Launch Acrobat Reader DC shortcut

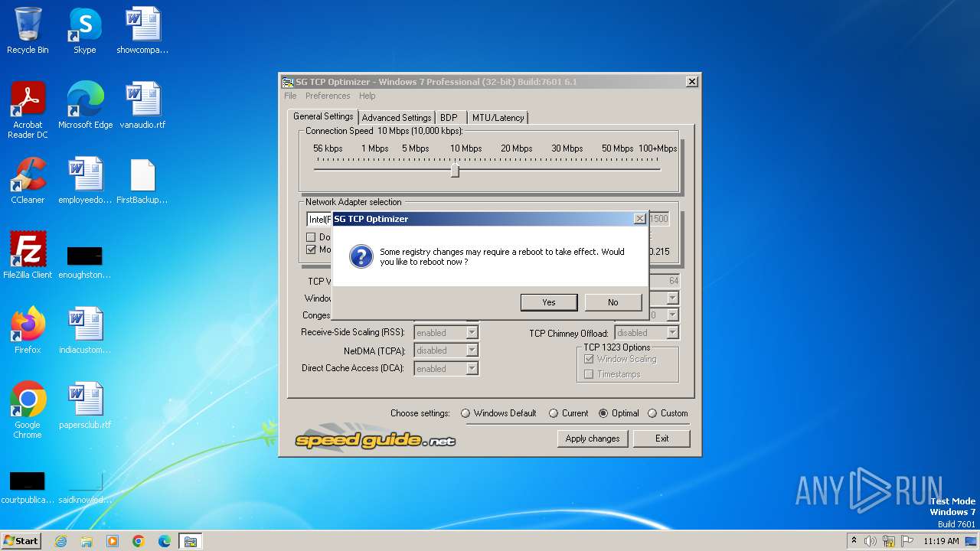(28, 110)
